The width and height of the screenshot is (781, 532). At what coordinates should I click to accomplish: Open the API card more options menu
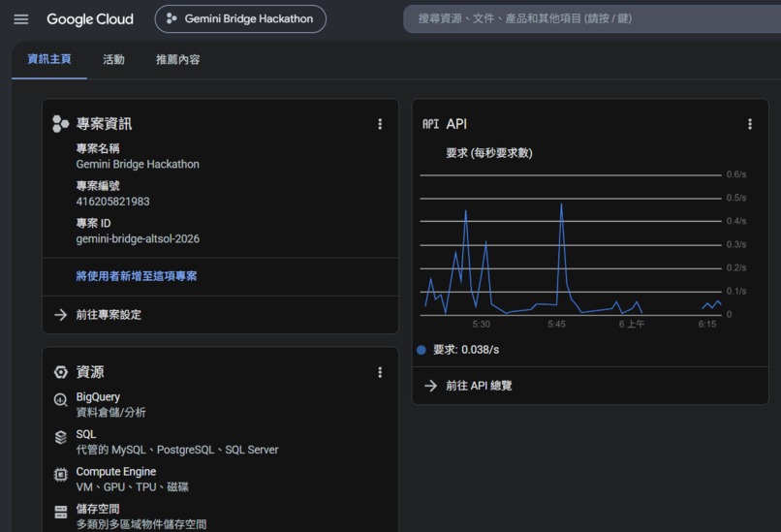click(750, 124)
